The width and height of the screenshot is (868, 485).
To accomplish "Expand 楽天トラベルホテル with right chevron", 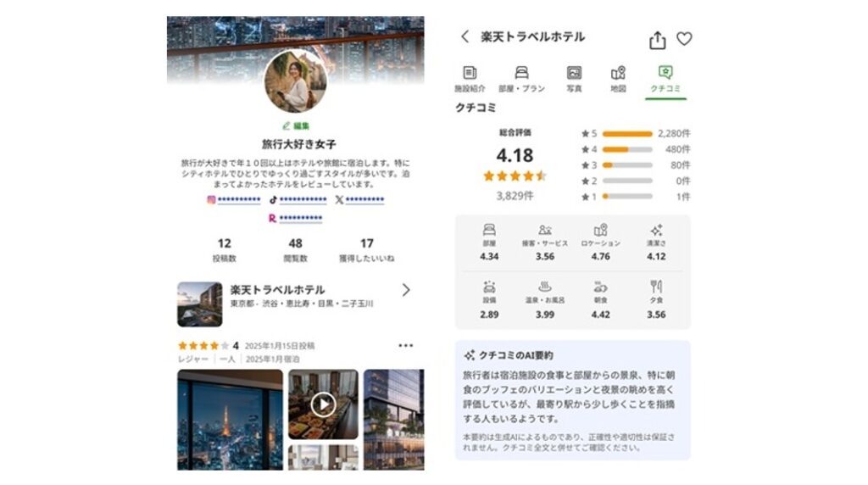I will click(406, 290).
